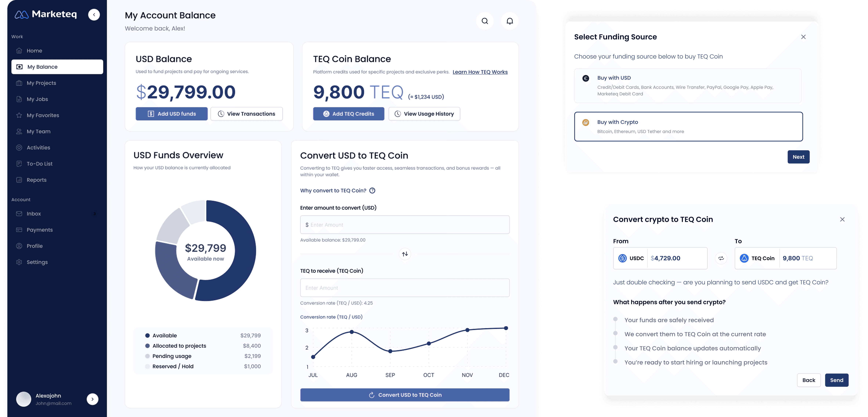Viewport: 868px width, 417px height.
Task: Open Why convert to TEQ Coin explanation
Action: coord(333,191)
